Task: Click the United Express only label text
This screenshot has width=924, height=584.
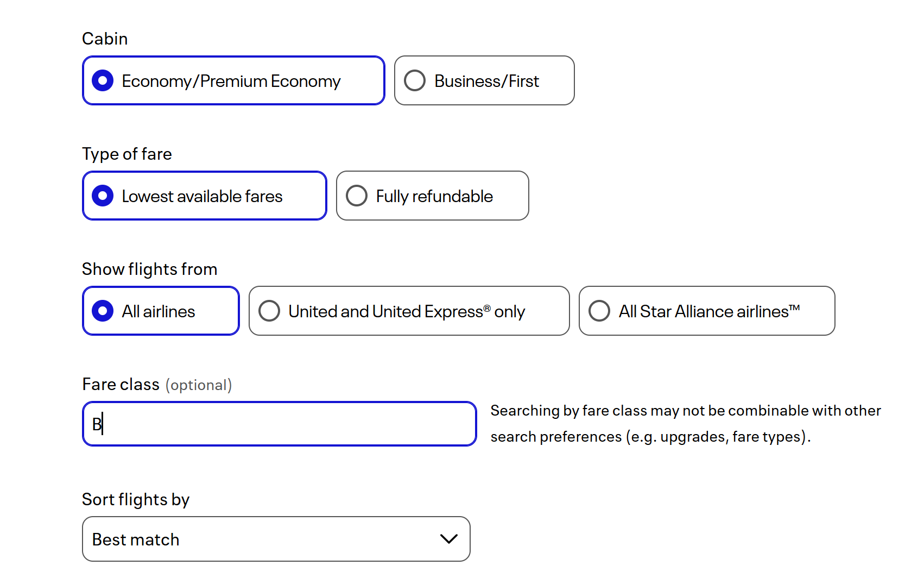Action: [x=407, y=311]
